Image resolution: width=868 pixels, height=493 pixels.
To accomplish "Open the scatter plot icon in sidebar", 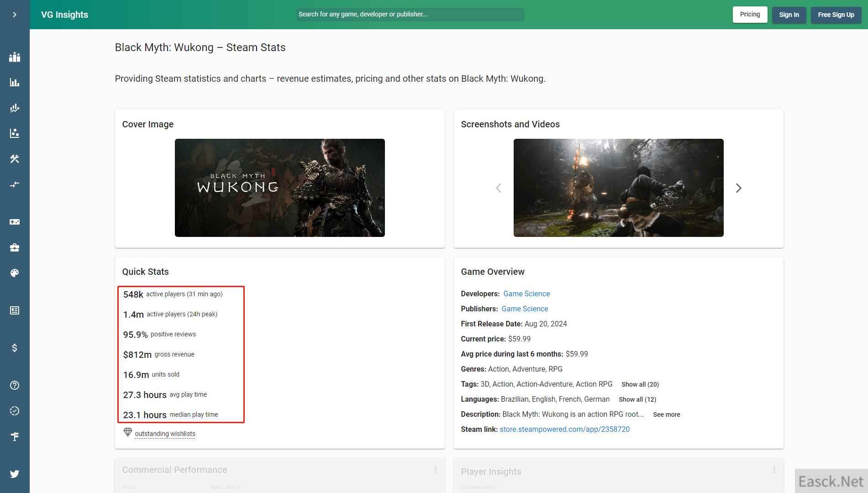I will coord(15,133).
